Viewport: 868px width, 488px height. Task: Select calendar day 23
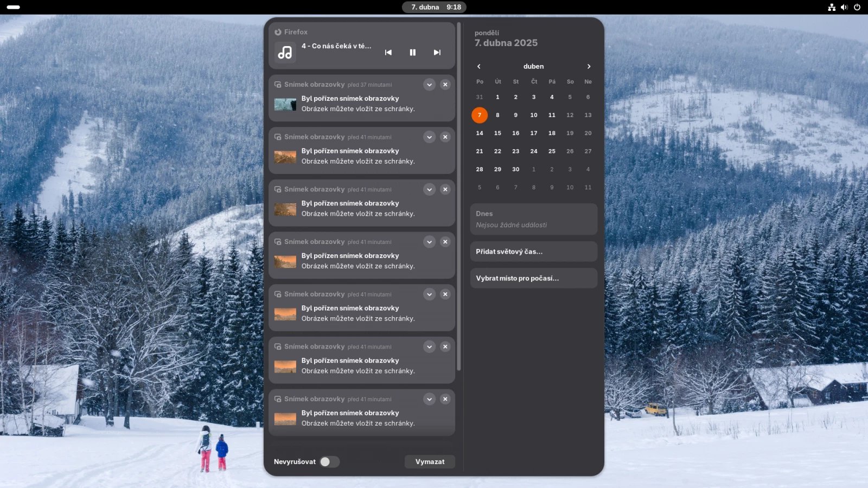coord(516,151)
